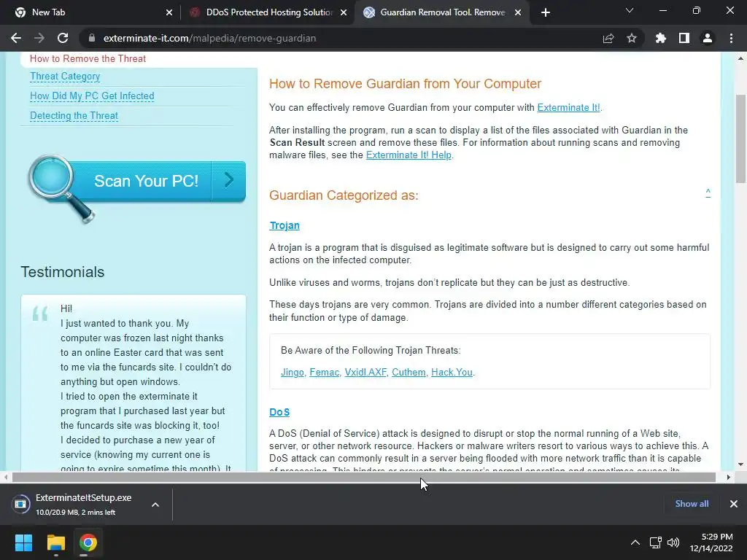Open the Exterminate It! link
747x560 pixels.
568,108
